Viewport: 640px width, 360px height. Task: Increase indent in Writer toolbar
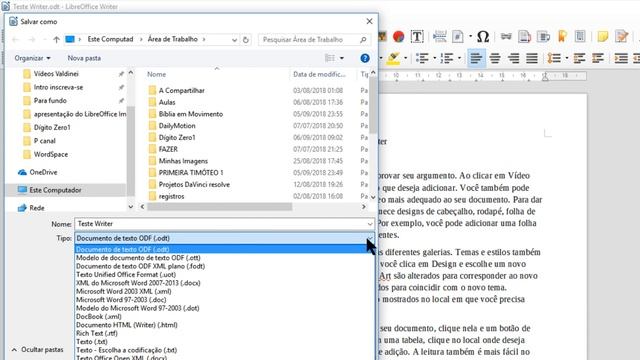tap(621, 58)
